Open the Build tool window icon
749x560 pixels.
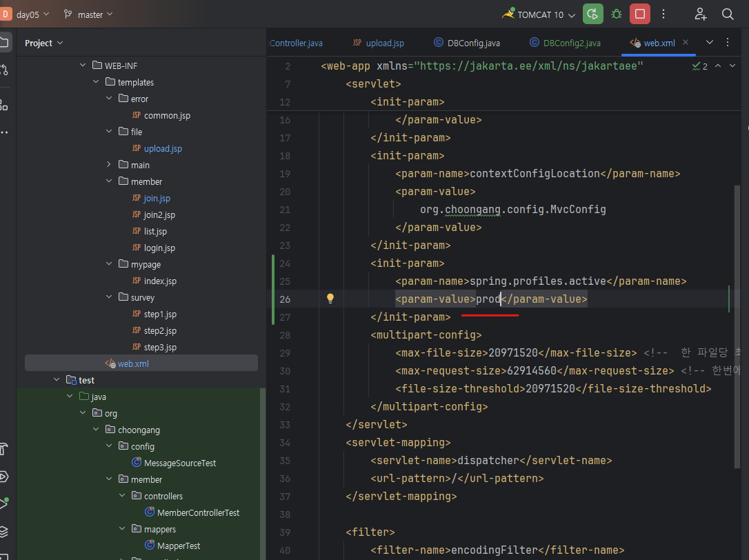click(4, 449)
